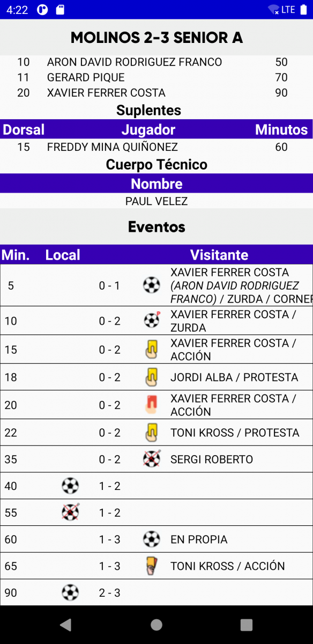Tap the Android back navigation button

[65, 624]
